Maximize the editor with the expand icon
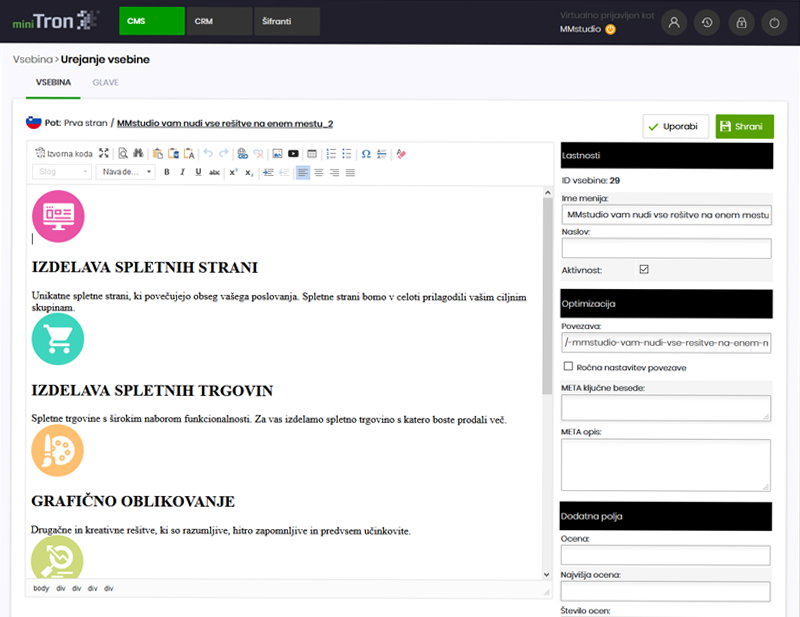This screenshot has width=800, height=617. (x=104, y=153)
